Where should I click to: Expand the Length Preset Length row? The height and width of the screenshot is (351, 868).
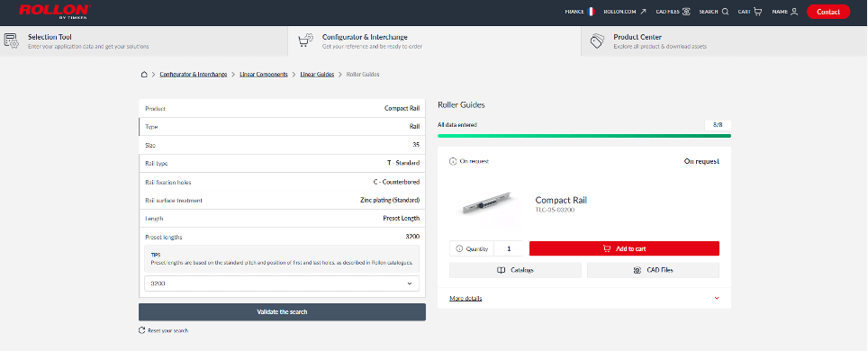point(282,218)
